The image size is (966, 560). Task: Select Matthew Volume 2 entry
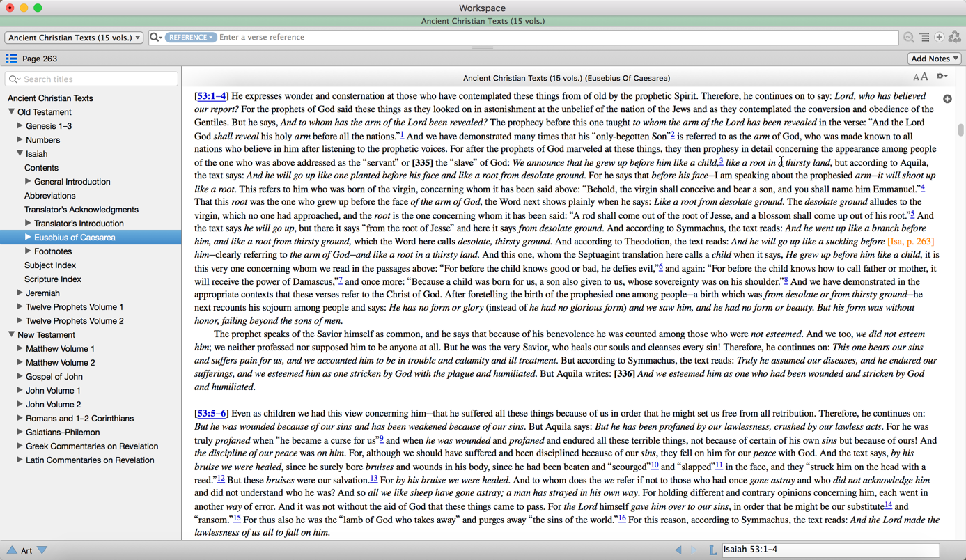[x=60, y=363]
